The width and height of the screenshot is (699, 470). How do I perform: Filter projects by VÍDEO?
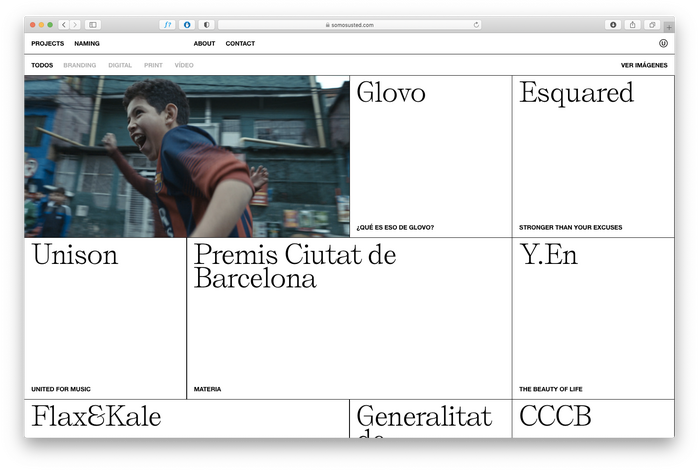[x=184, y=65]
